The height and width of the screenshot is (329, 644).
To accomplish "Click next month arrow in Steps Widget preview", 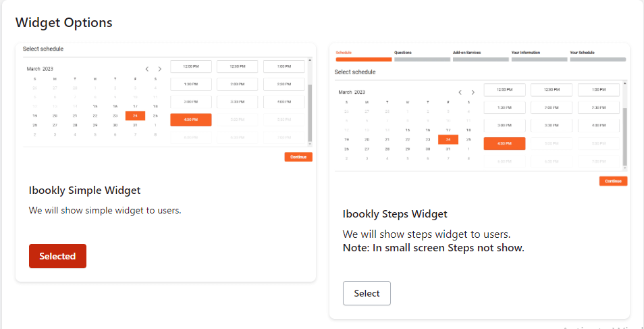I will pyautogui.click(x=473, y=92).
